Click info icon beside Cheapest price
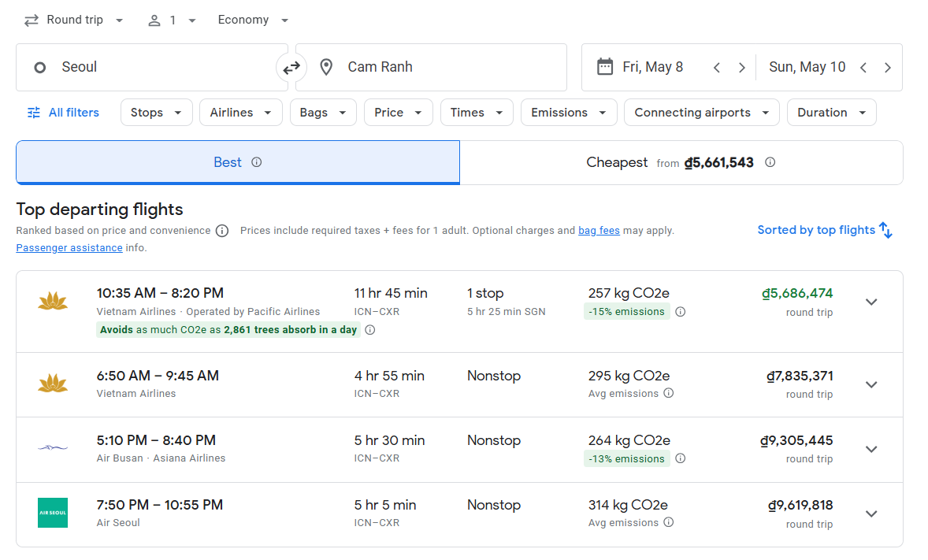This screenshot has height=560, width=928. 770,162
